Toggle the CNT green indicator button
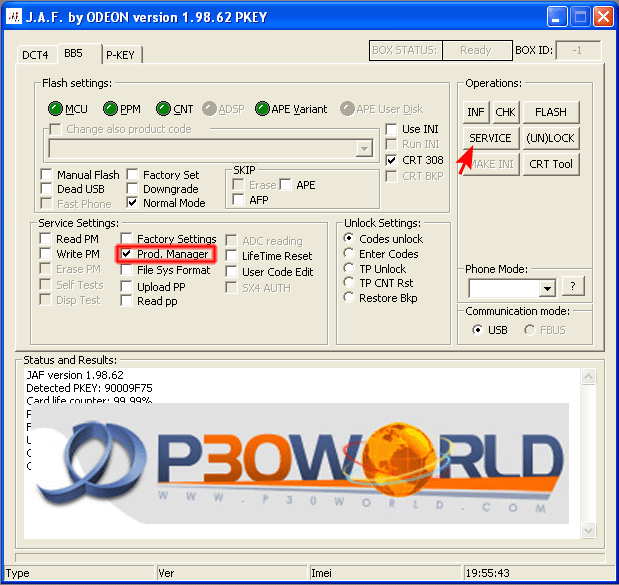The image size is (619, 585). point(163,109)
